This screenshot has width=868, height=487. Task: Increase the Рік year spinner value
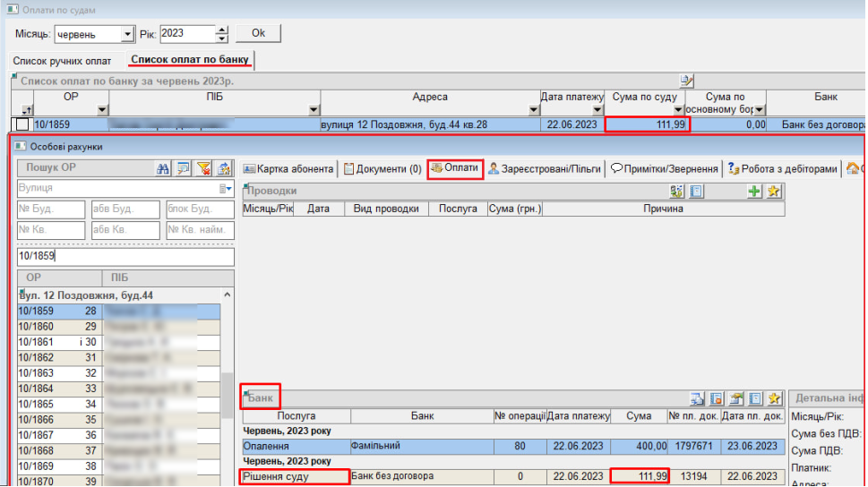[x=222, y=30]
